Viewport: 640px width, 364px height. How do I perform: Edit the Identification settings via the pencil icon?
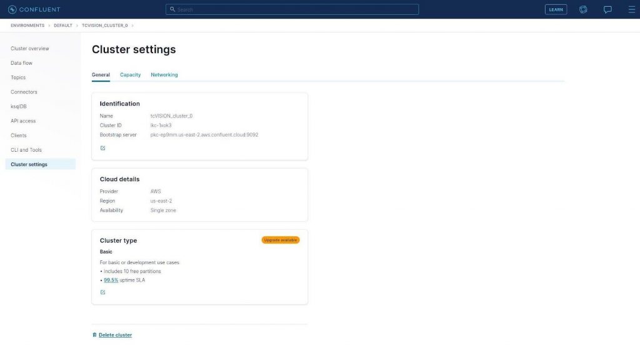coord(102,148)
